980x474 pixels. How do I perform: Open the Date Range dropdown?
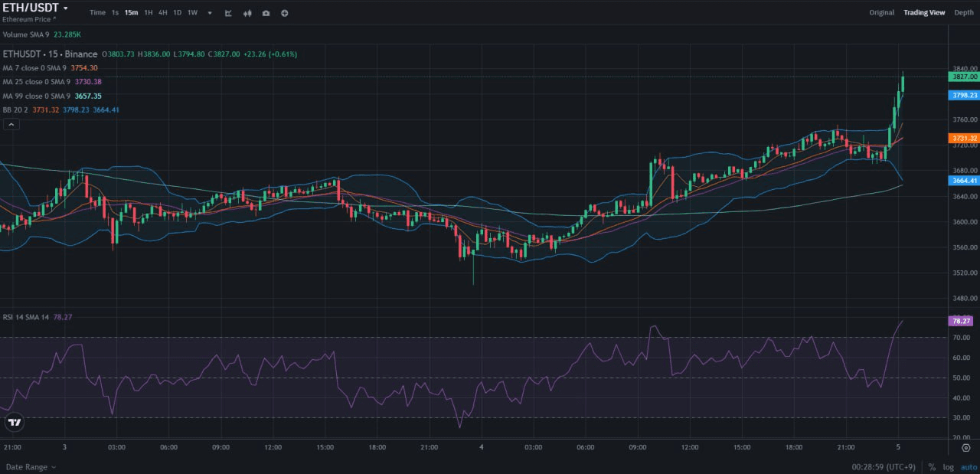pyautogui.click(x=31, y=467)
